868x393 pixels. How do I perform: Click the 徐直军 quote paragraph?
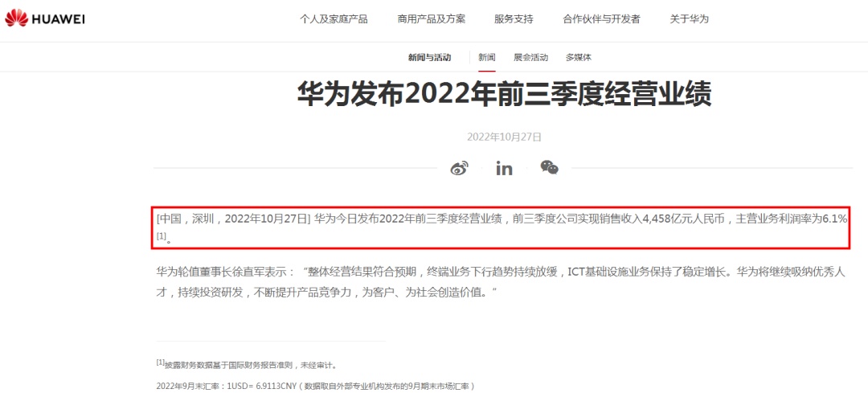(x=501, y=282)
